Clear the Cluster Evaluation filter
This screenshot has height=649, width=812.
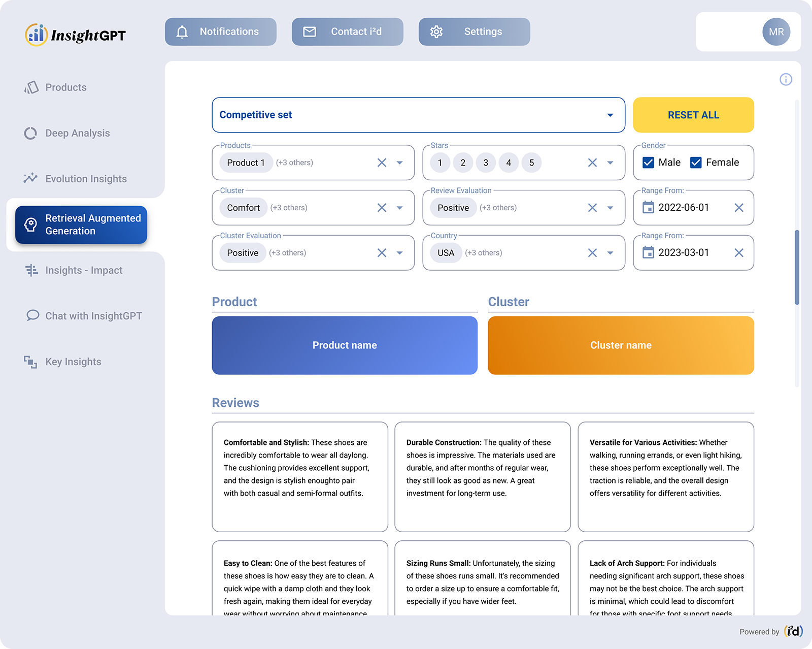coord(382,253)
